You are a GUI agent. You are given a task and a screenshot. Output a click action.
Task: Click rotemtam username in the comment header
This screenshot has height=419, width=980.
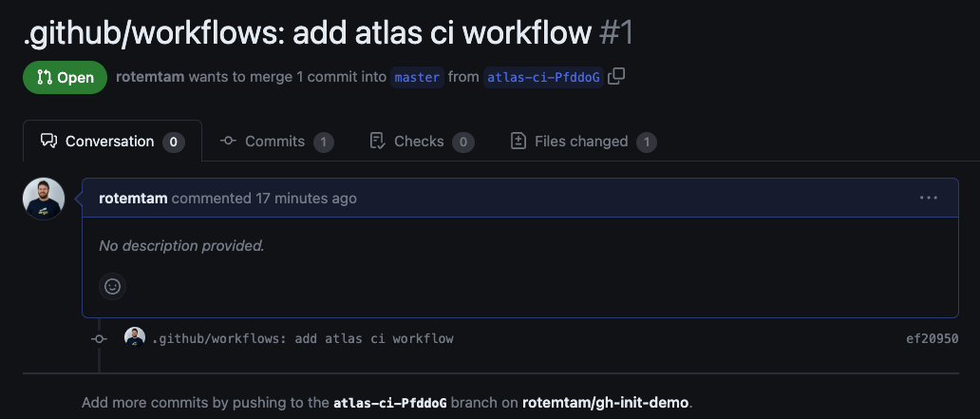133,199
